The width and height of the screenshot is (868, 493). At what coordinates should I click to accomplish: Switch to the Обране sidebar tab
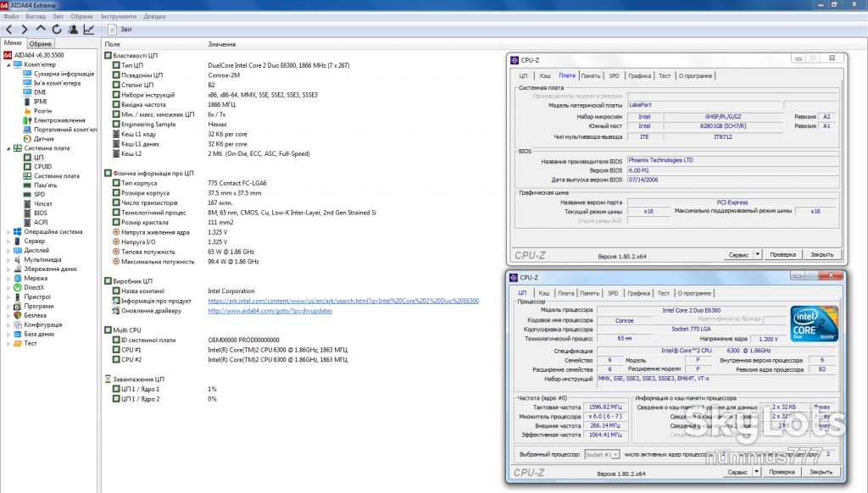(x=41, y=43)
